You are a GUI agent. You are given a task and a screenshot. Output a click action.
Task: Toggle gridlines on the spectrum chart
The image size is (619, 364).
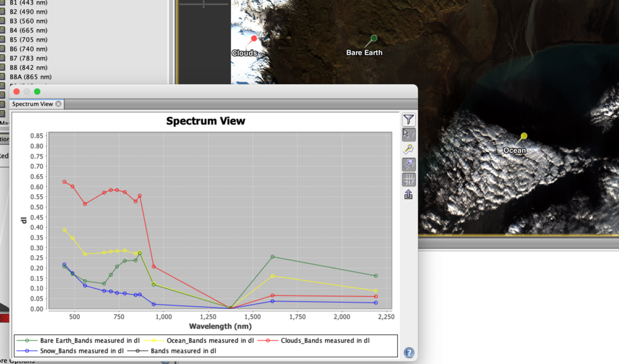(409, 180)
